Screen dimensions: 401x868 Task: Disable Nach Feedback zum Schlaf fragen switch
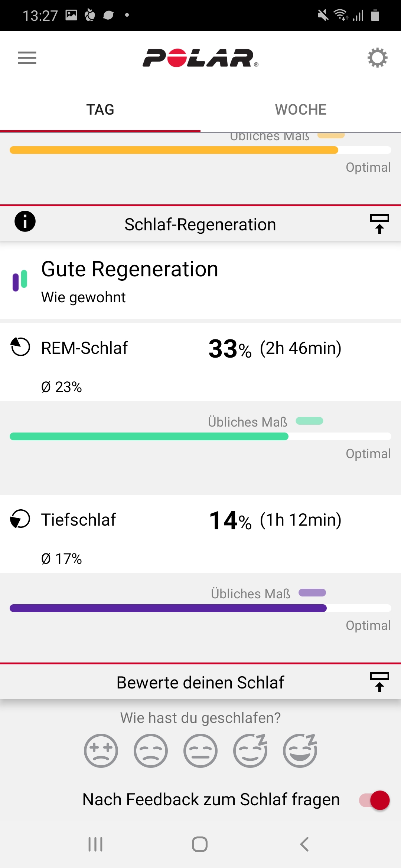(374, 800)
